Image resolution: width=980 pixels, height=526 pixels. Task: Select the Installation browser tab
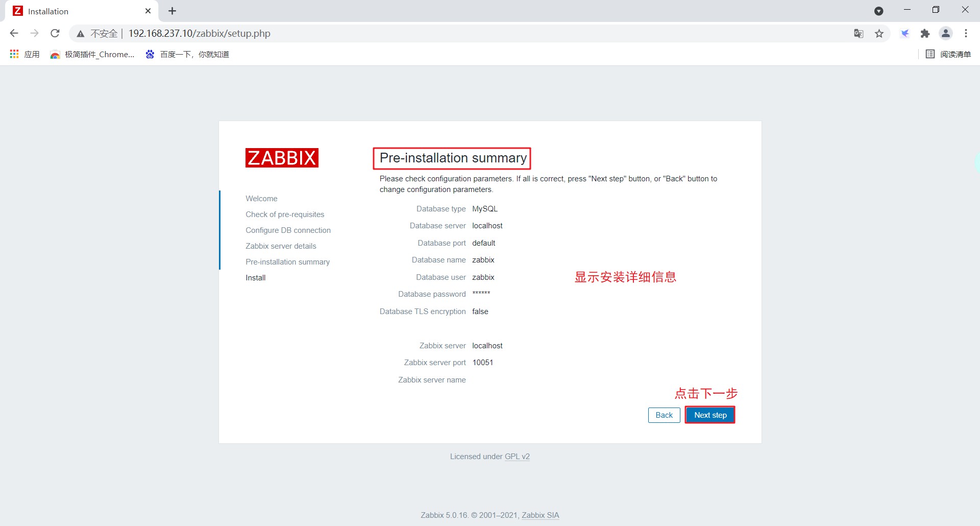tap(82, 11)
